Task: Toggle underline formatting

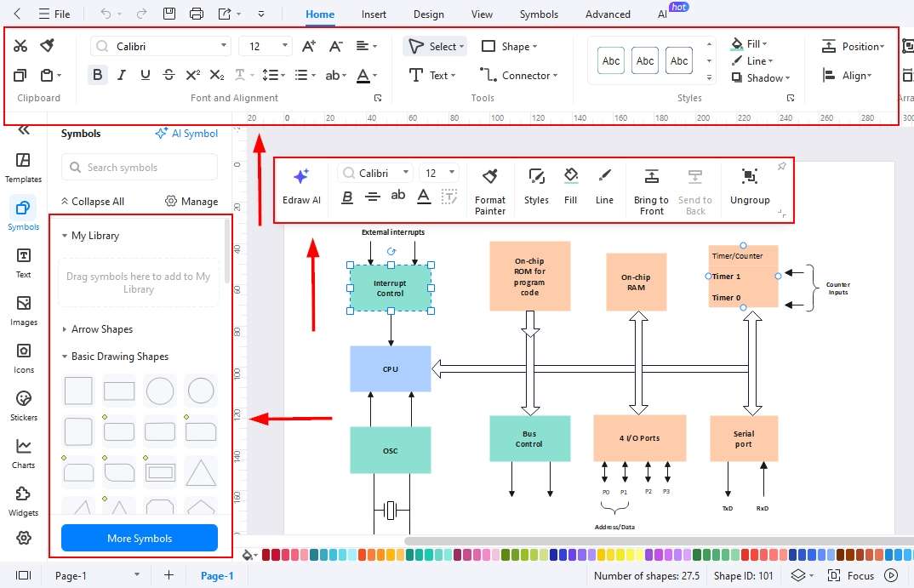Action: point(145,75)
